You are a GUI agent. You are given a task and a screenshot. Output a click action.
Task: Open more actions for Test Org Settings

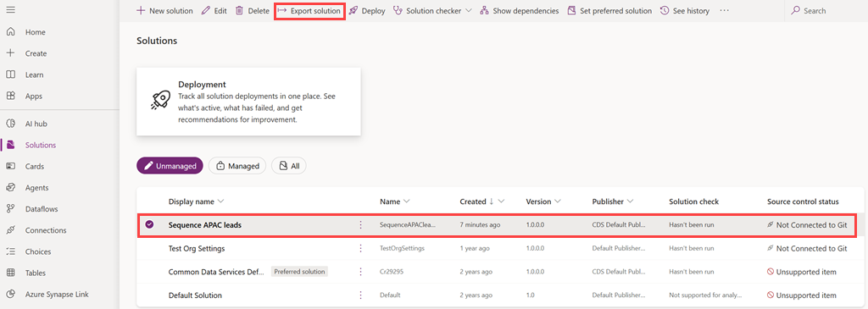click(361, 249)
